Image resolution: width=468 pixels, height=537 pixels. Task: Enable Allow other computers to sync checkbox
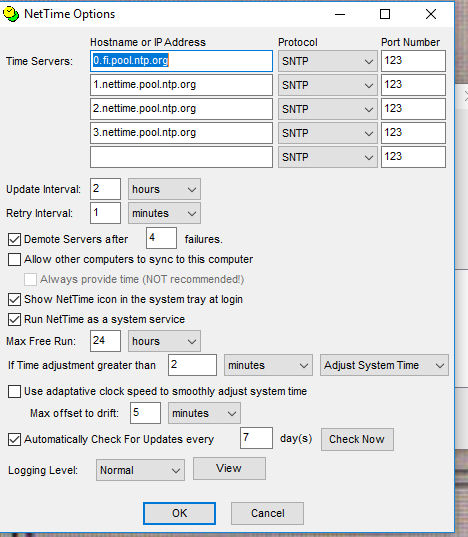pos(14,259)
